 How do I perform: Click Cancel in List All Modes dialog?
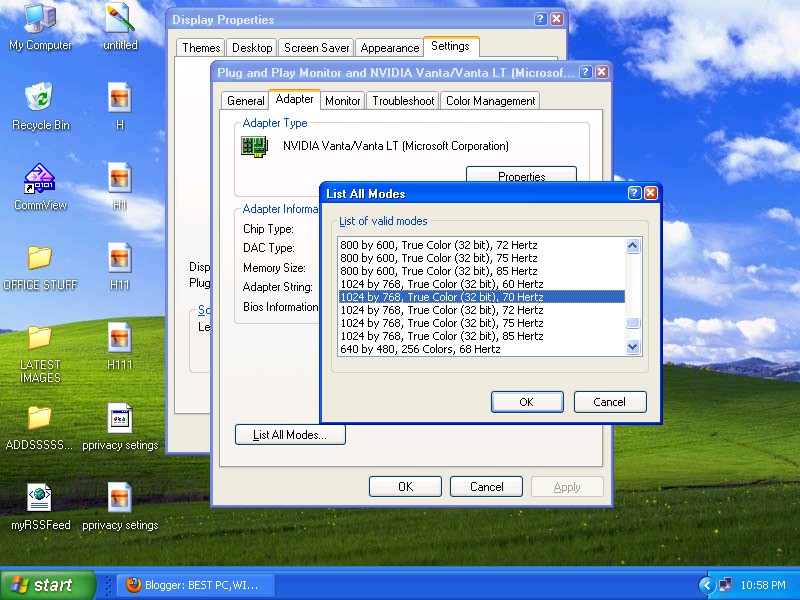(610, 402)
